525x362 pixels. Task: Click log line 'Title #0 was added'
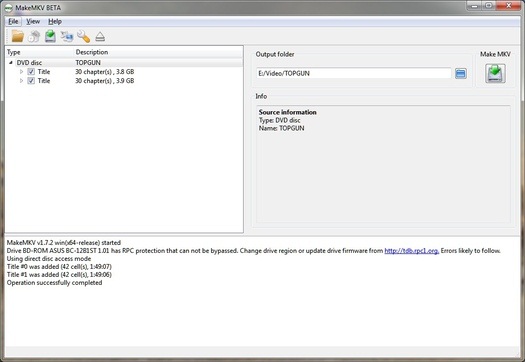point(59,267)
